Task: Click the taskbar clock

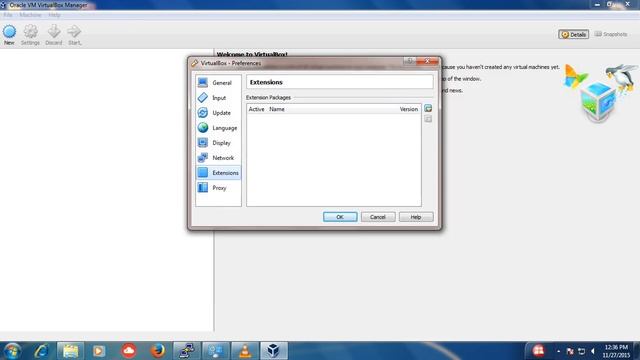Action: point(616,351)
